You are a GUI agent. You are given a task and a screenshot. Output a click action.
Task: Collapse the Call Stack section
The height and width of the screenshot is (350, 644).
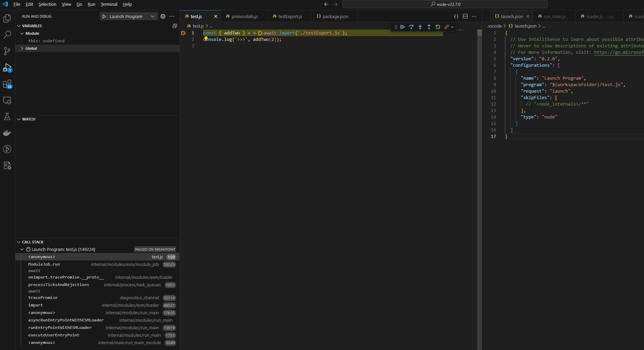pyautogui.click(x=19, y=242)
